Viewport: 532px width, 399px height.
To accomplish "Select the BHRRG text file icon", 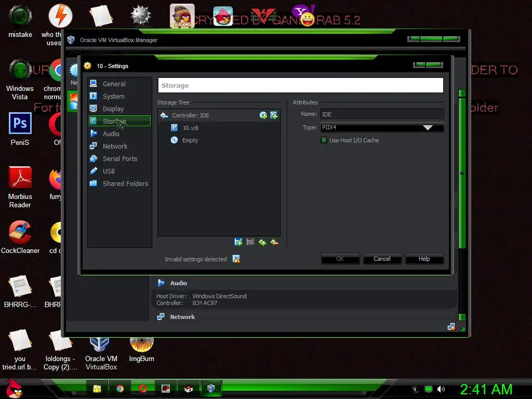I will (20, 291).
